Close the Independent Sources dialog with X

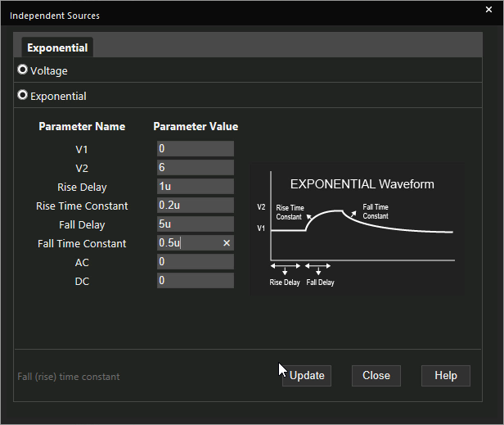[x=488, y=9]
